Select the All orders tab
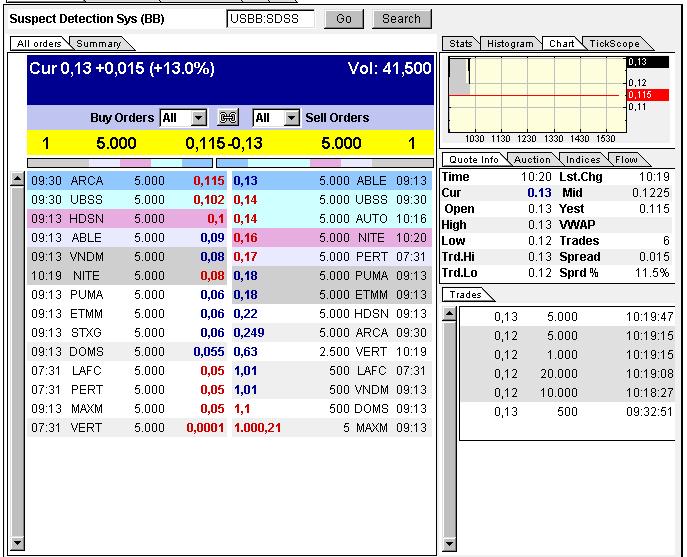Image resolution: width=687 pixels, height=557 pixels. (x=38, y=44)
